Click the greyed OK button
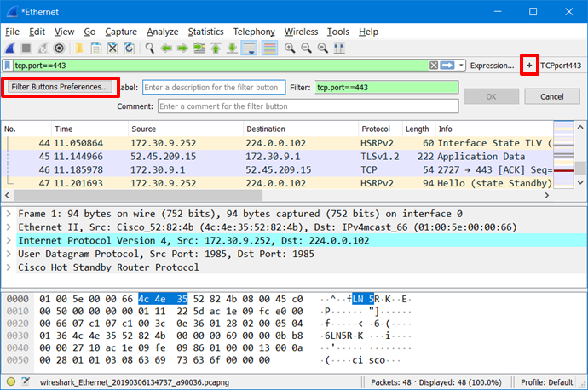 [x=491, y=97]
